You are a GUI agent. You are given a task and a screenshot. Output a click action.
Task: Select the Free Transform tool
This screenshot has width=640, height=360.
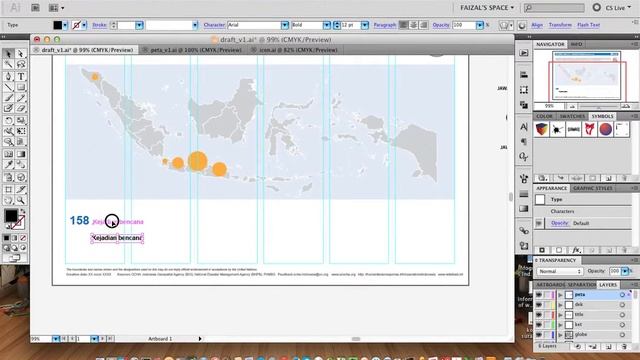[x=21, y=131]
